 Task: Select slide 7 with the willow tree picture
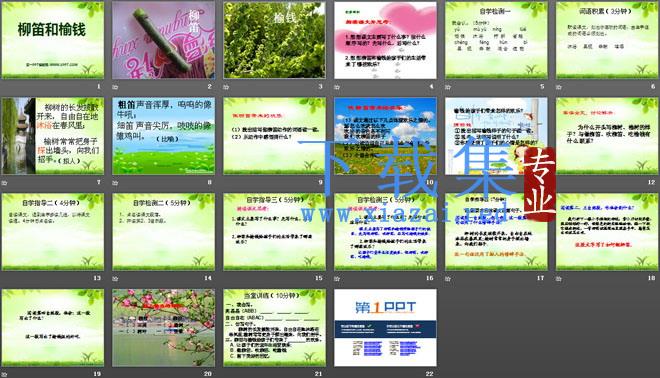pos(53,136)
